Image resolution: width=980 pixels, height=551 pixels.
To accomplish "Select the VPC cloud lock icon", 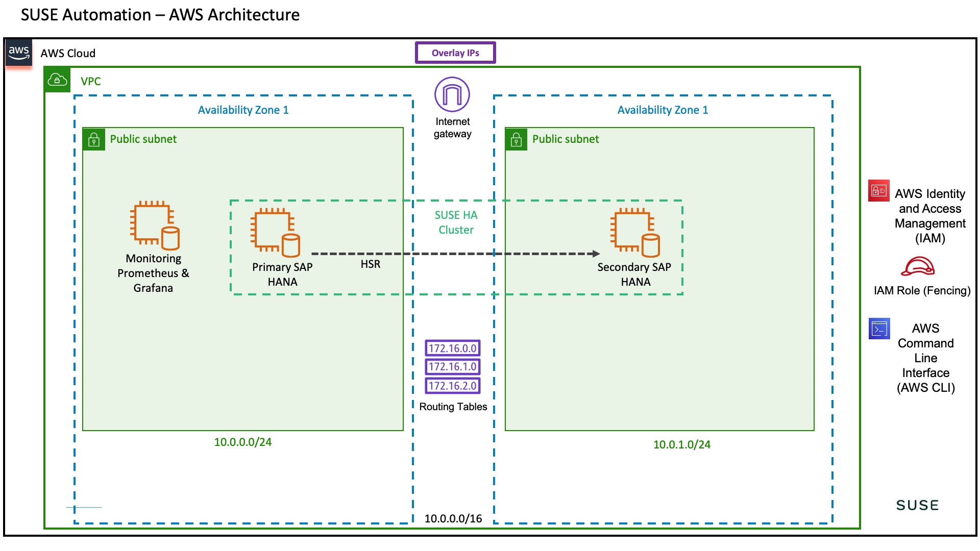I will click(x=57, y=80).
